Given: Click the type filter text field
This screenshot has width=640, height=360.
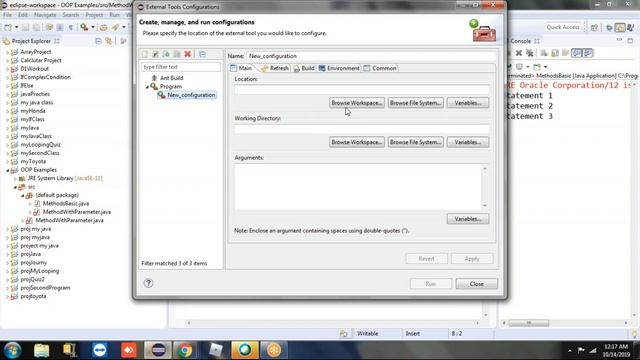Looking at the screenshot, I should click(180, 67).
